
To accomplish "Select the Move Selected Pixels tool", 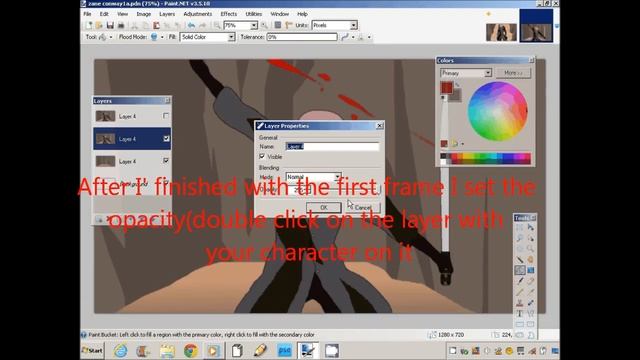I will (x=531, y=227).
